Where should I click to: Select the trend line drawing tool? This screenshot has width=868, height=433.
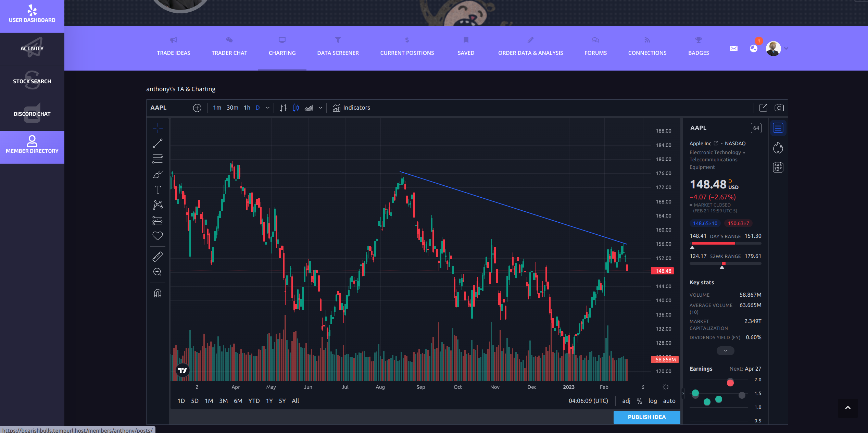158,144
